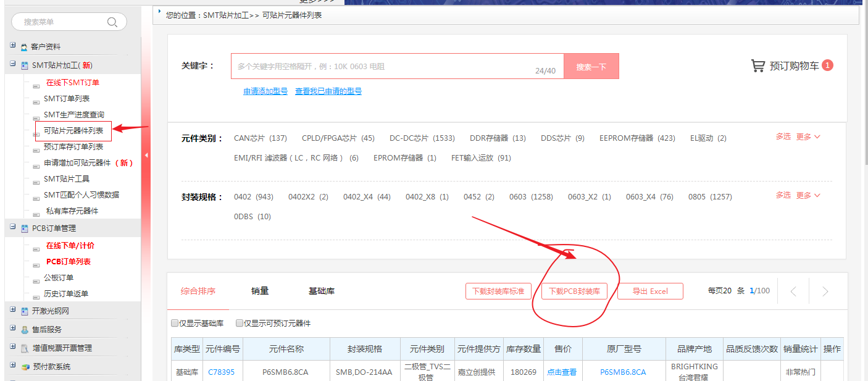Viewport: 868px width, 381px height.
Task: Open 可贴片元器件列表 in the sidebar
Action: click(x=73, y=131)
